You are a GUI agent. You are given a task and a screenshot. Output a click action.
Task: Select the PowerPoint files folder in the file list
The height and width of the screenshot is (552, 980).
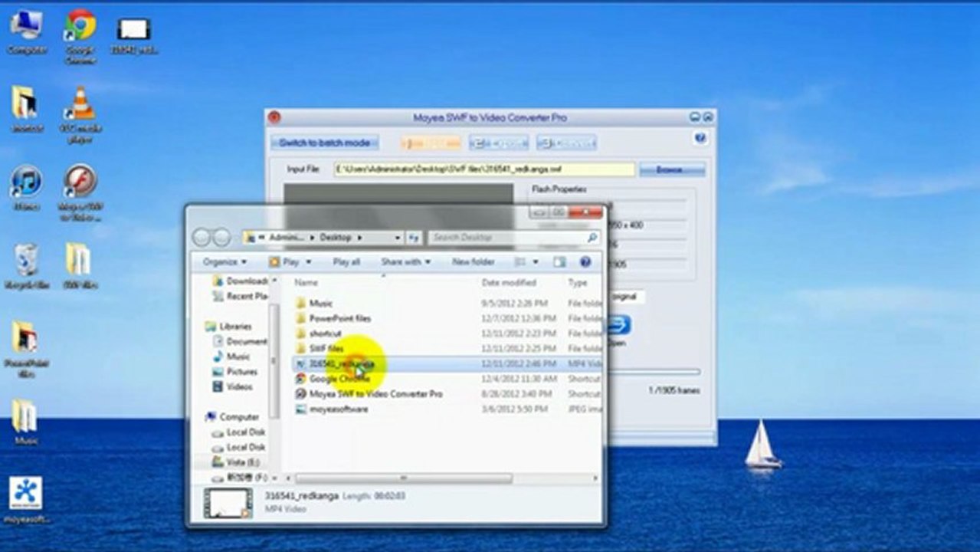(447, 318)
